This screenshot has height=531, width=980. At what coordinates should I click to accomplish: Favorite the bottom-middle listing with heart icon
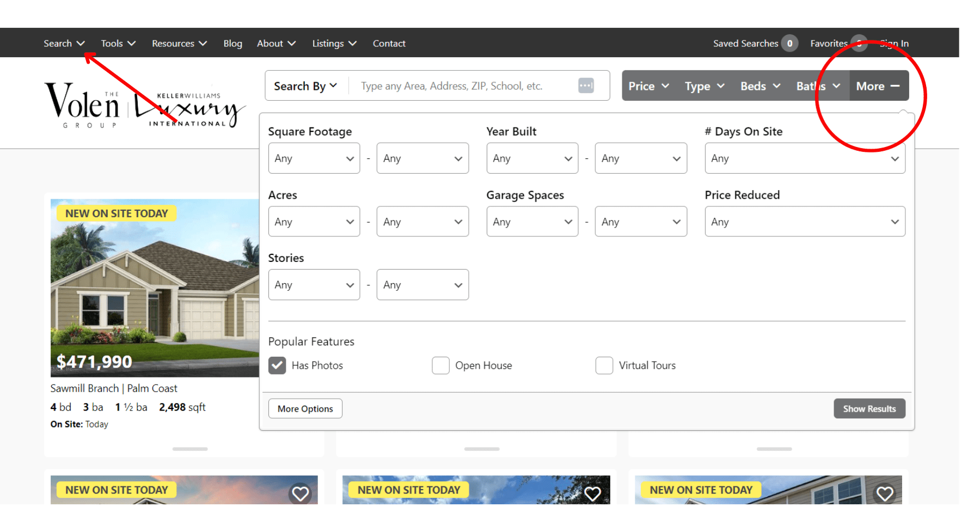tap(592, 493)
